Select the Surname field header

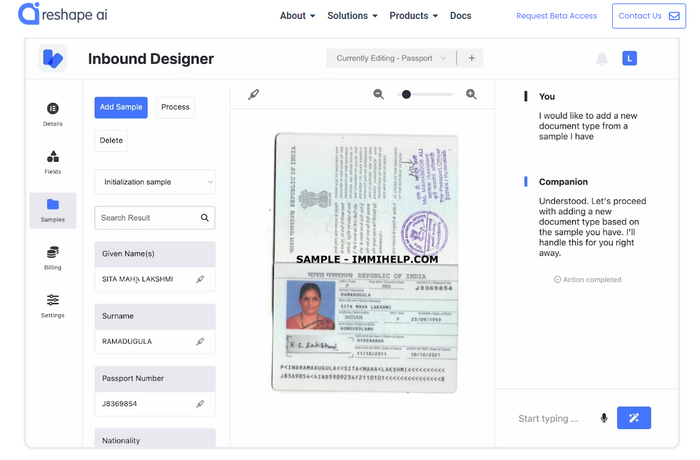155,316
